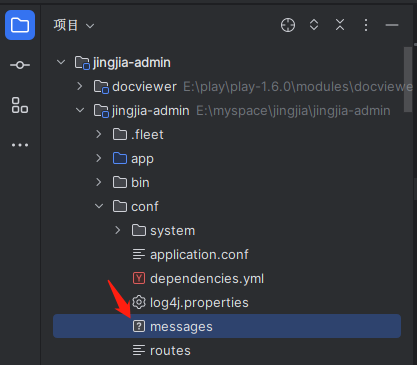Image resolution: width=417 pixels, height=365 pixels.
Task: Open the Project tool window folder icon
Action: pyautogui.click(x=20, y=25)
